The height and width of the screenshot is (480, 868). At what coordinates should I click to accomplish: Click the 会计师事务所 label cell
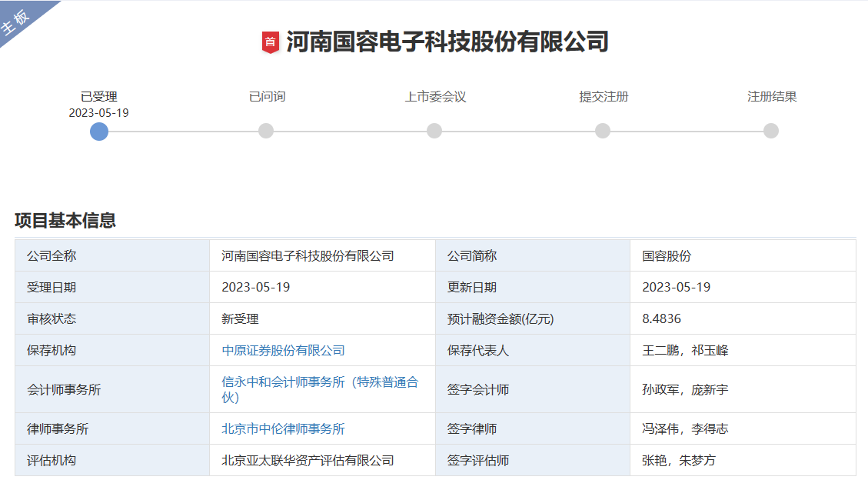click(x=112, y=390)
